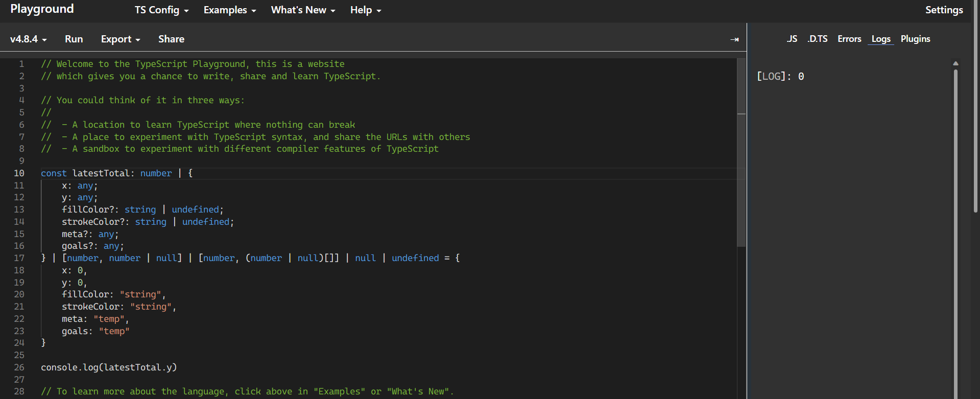The height and width of the screenshot is (399, 980).
Task: Switch to the .JS output tab
Action: [792, 39]
